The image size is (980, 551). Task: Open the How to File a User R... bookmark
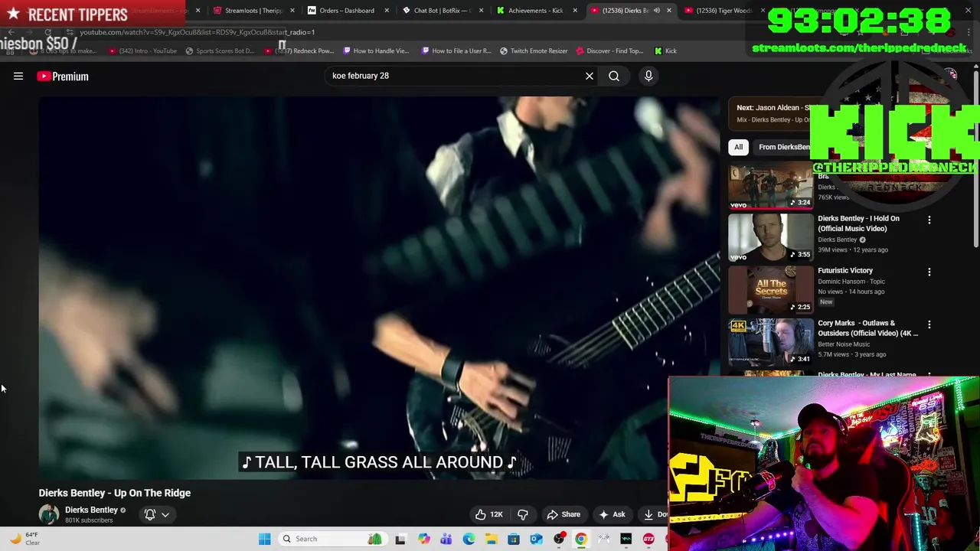pos(456,51)
